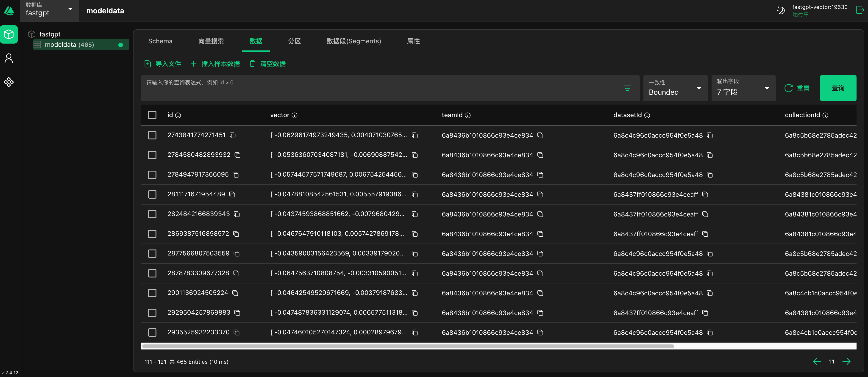Click the 111 - 121 共 465 Entities status
The height and width of the screenshot is (377, 868).
[x=186, y=362]
